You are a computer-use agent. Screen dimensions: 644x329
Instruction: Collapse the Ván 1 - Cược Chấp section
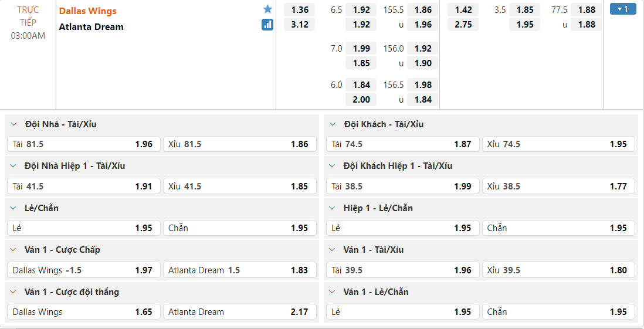point(14,250)
